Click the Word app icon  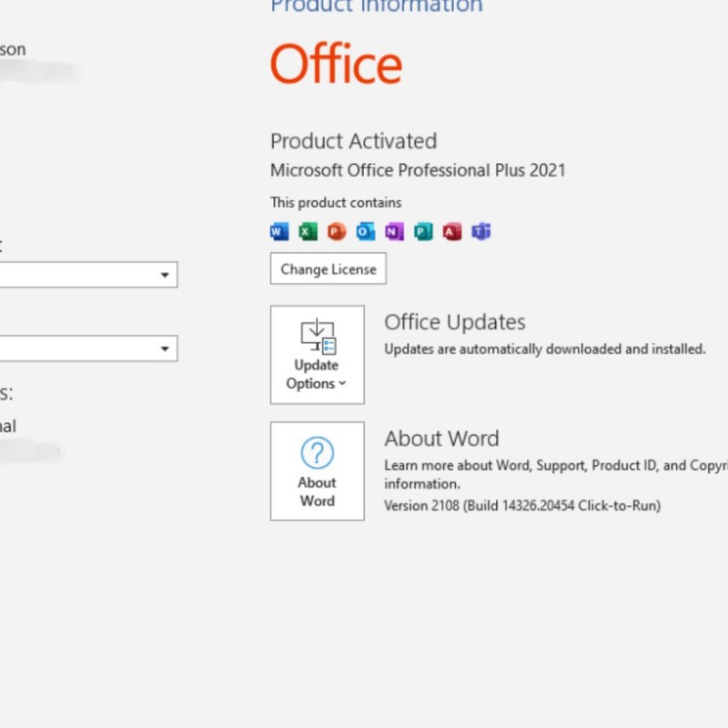(x=279, y=231)
